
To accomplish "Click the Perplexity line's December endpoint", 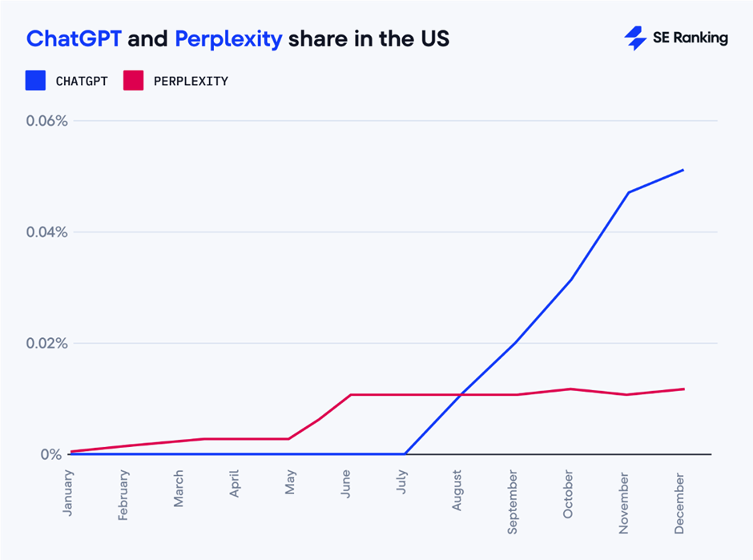I will click(683, 389).
